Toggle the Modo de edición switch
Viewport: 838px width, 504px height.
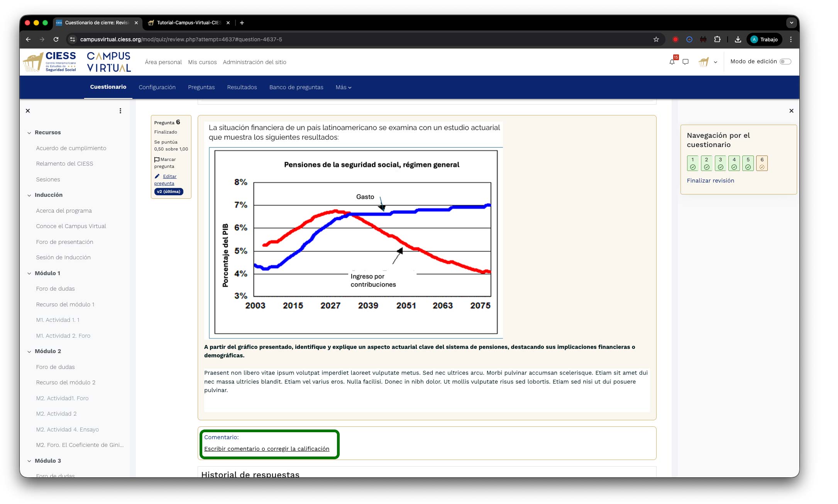(x=785, y=62)
